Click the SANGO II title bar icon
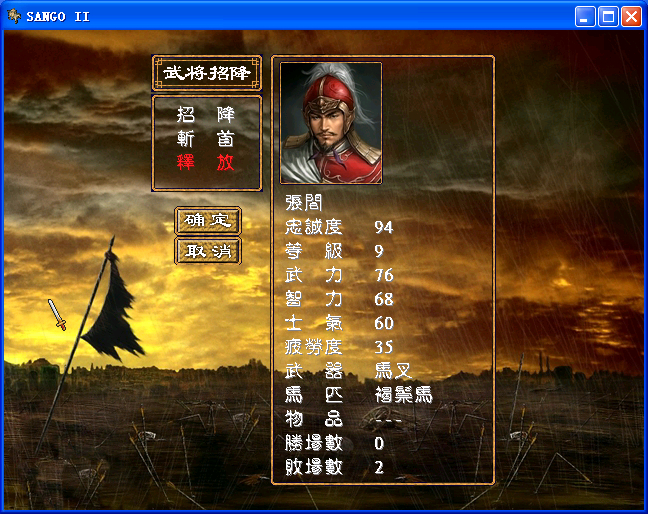The height and width of the screenshot is (514, 648). click(x=14, y=16)
